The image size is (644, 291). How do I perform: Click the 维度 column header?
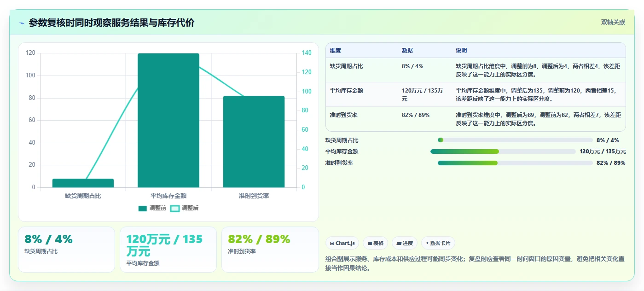click(x=336, y=51)
